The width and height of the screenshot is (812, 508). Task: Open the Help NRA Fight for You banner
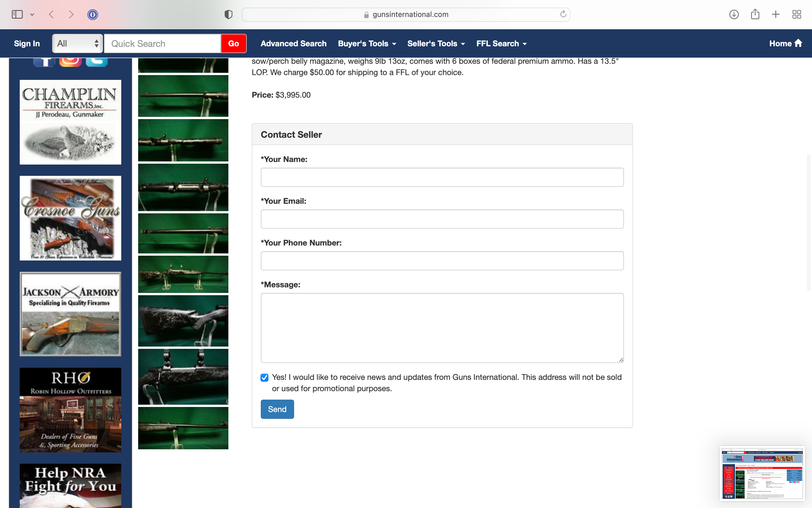point(70,486)
